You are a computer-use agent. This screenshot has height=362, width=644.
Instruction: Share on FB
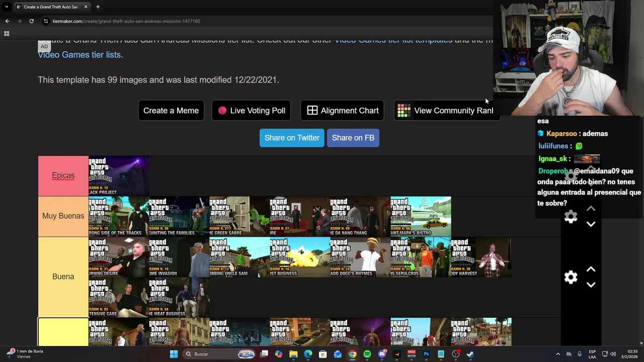[353, 138]
